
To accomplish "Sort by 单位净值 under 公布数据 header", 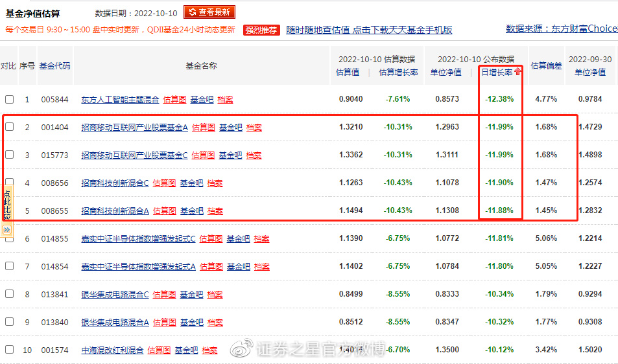I will coord(446,72).
